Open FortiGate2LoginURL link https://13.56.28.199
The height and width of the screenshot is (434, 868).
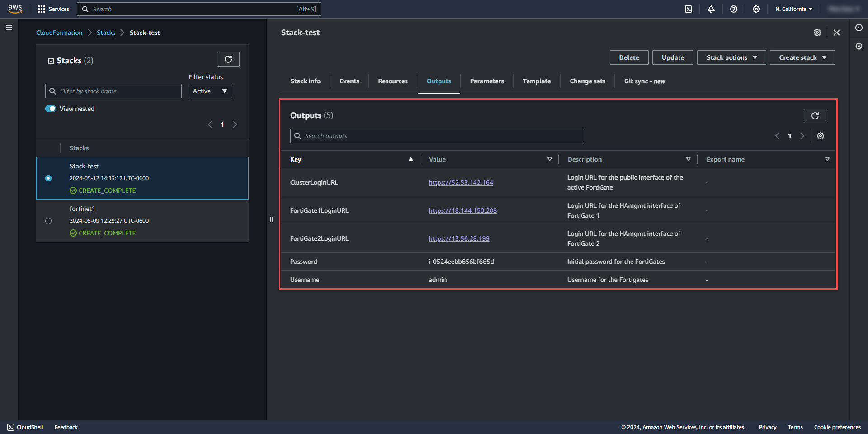(459, 238)
